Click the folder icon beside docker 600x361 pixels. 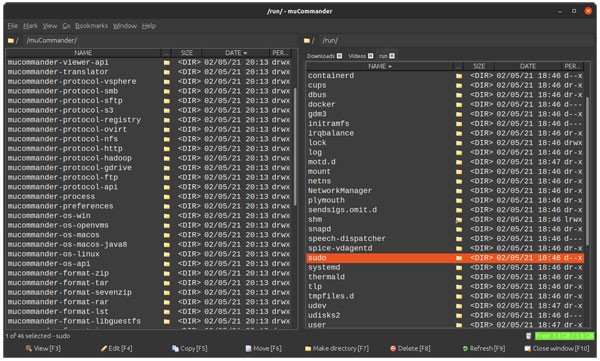(459, 105)
